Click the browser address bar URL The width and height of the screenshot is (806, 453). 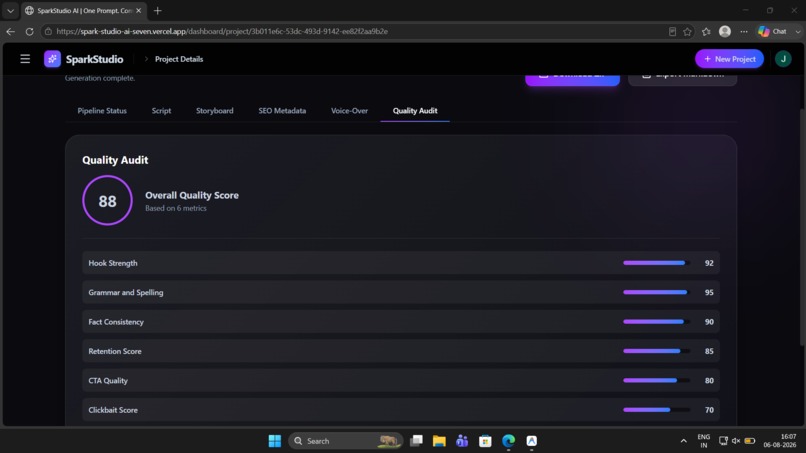tap(222, 31)
